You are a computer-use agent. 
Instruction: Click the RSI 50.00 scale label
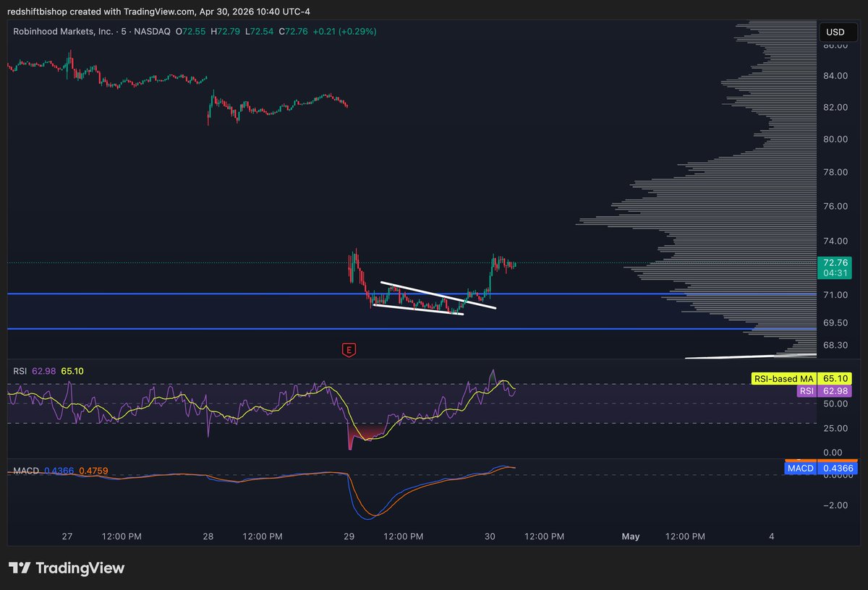(x=835, y=403)
